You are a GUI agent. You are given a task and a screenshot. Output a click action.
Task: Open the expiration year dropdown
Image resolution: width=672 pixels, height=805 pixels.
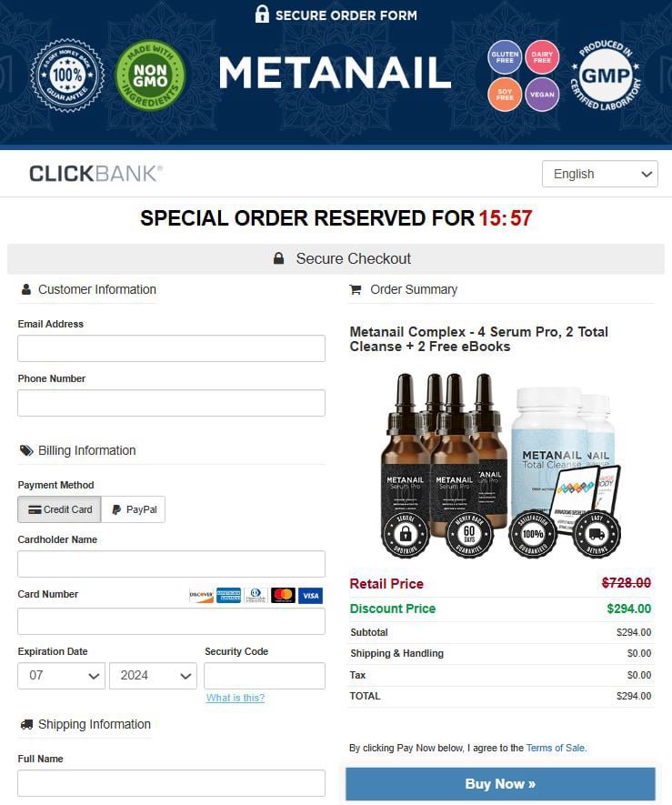click(x=153, y=676)
